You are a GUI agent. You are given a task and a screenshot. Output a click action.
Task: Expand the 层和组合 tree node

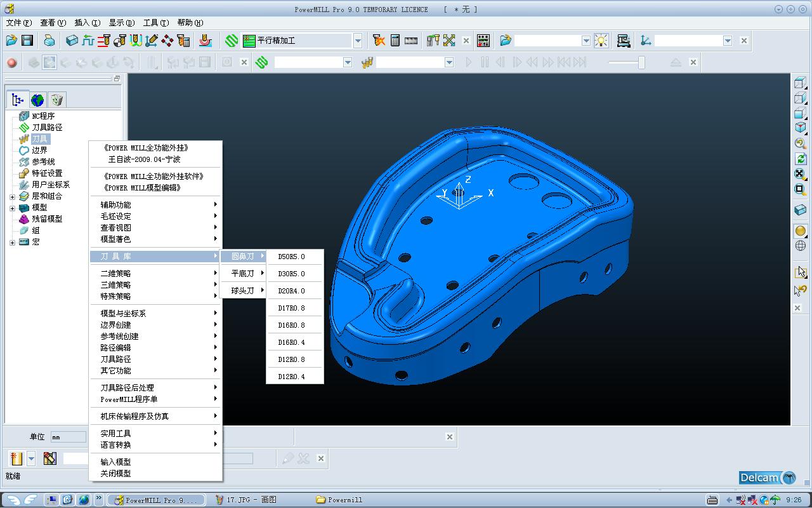(12, 196)
